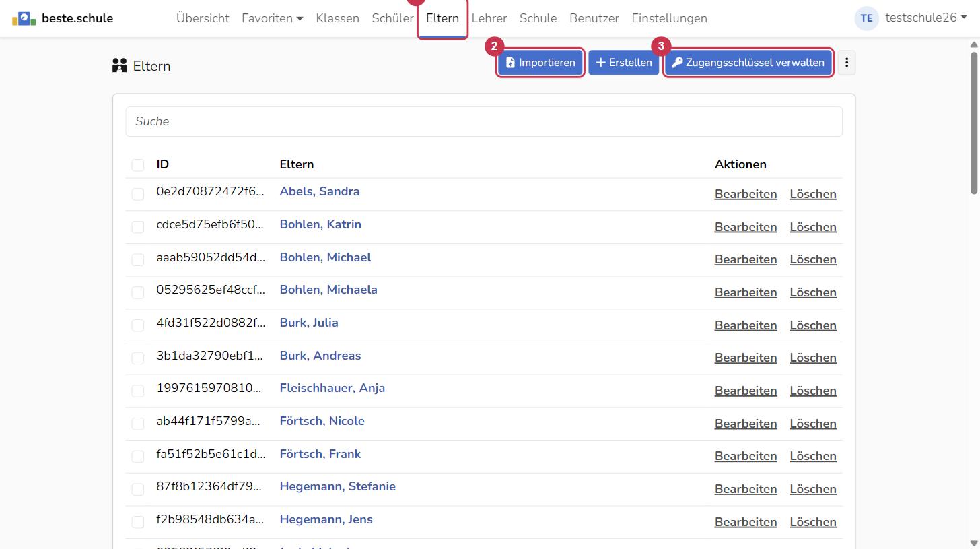Check the Abels, Sandra row checkbox
The image size is (980, 549).
(x=138, y=194)
